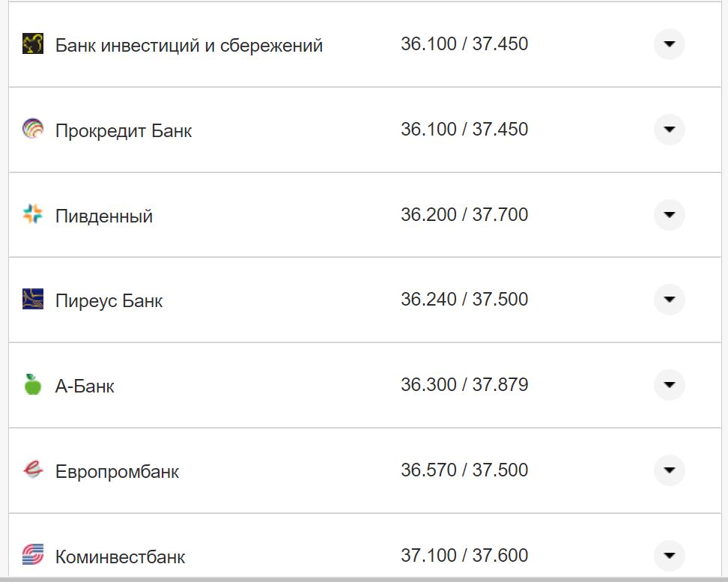Viewport: 728px width, 582px height.
Task: Expand details for Банк инвестиций и сбережений
Action: (669, 44)
